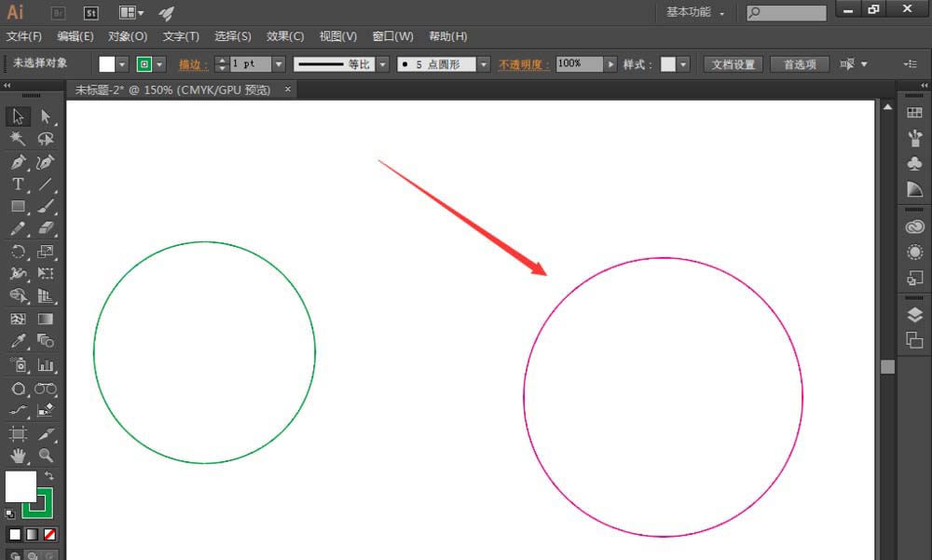Viewport: 932px width, 560px height.
Task: Click the 首选项 button
Action: [800, 64]
